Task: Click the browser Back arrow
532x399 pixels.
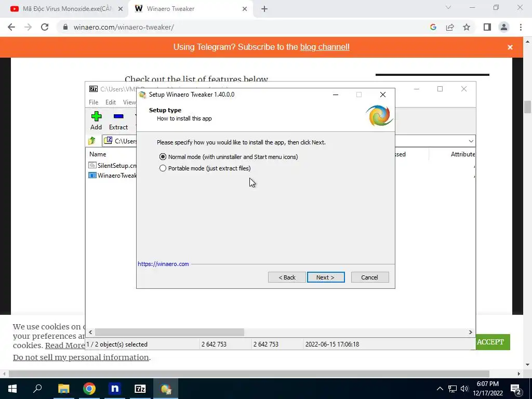Action: pos(11,27)
